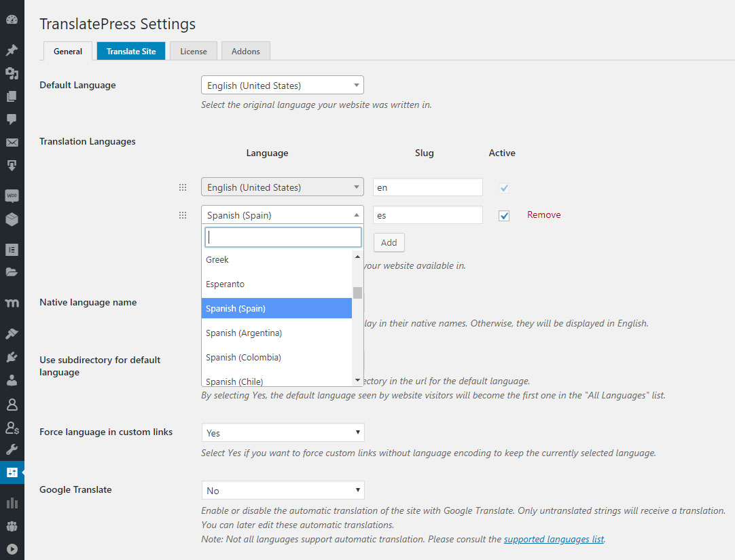
Task: Open the Google Translate dropdown set to No
Action: tap(283, 489)
